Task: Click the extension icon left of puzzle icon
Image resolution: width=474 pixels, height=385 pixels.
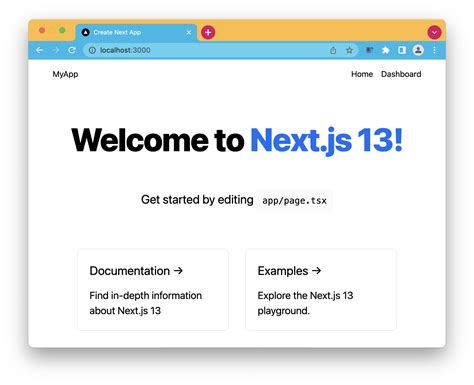Action: click(369, 50)
